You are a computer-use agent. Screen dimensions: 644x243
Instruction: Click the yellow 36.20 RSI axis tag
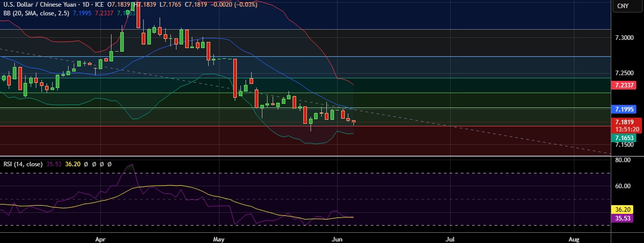623,209
